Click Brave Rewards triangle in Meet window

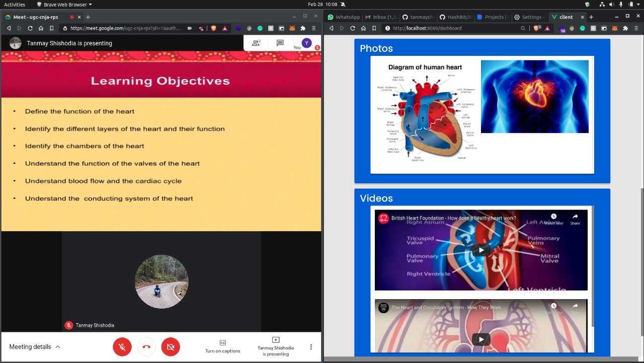(224, 28)
